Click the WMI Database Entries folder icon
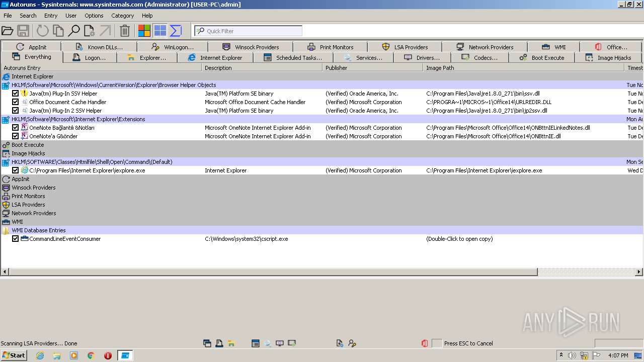Viewport: 644px width, 362px height. click(6, 230)
